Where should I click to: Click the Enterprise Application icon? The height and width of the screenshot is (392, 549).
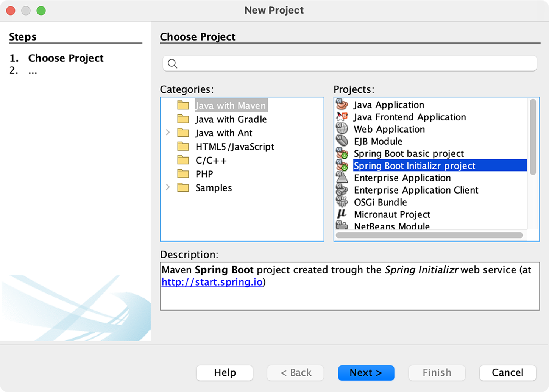(x=342, y=177)
